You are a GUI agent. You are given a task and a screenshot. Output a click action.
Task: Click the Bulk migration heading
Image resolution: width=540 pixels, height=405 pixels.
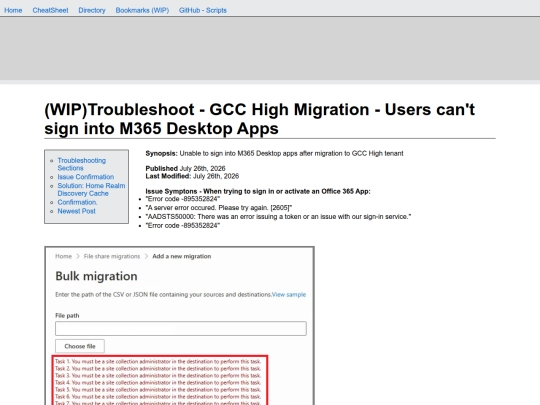96,276
